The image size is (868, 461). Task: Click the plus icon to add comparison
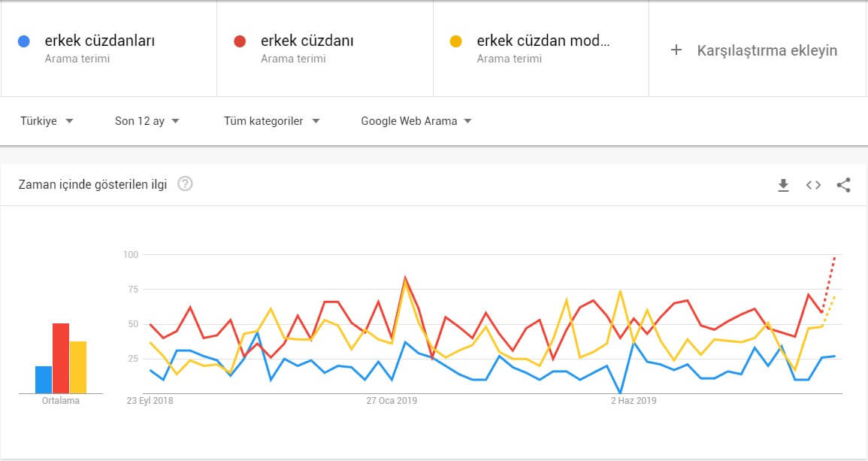coord(676,50)
